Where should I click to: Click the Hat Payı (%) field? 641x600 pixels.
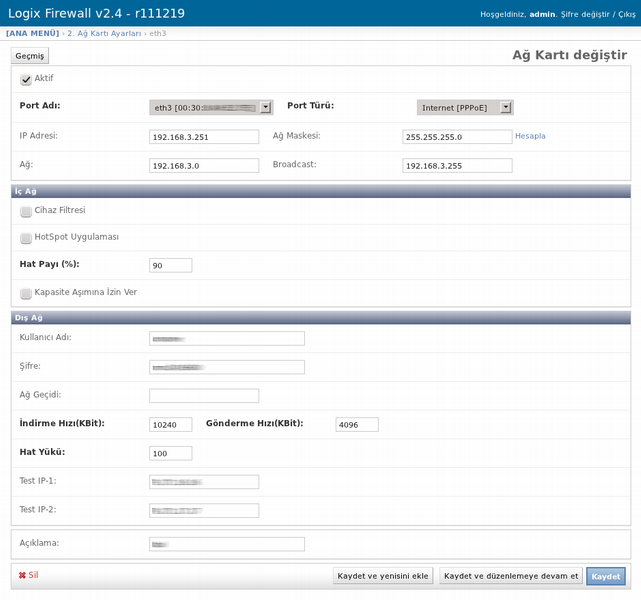[170, 265]
